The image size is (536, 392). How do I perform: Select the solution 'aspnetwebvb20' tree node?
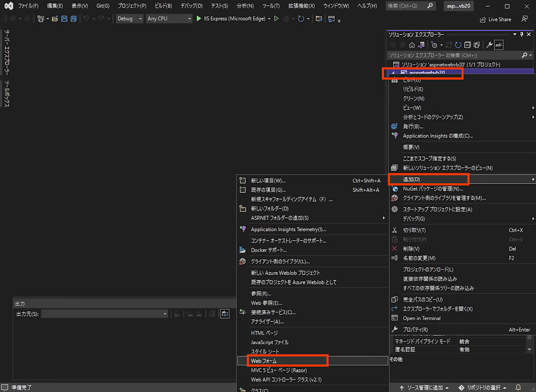point(447,65)
